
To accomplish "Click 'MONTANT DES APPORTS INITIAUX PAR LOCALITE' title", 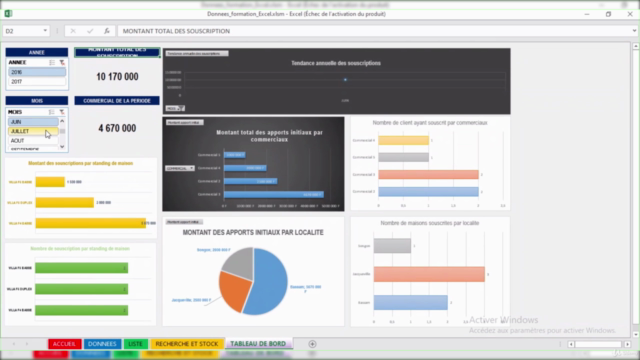I will pyautogui.click(x=253, y=232).
